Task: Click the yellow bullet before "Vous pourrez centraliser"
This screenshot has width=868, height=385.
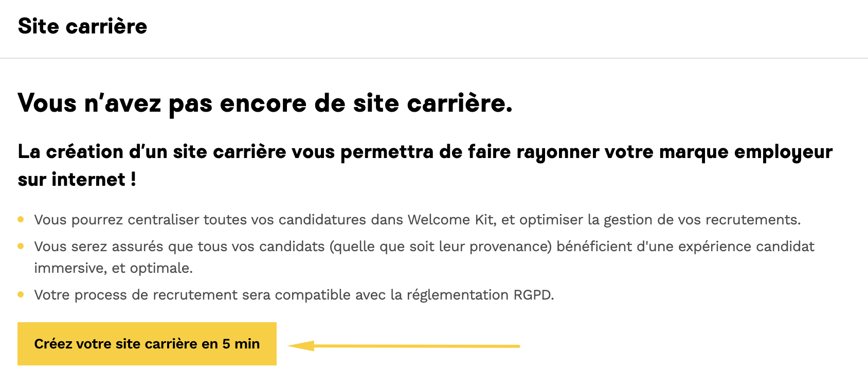Action: coord(21,219)
